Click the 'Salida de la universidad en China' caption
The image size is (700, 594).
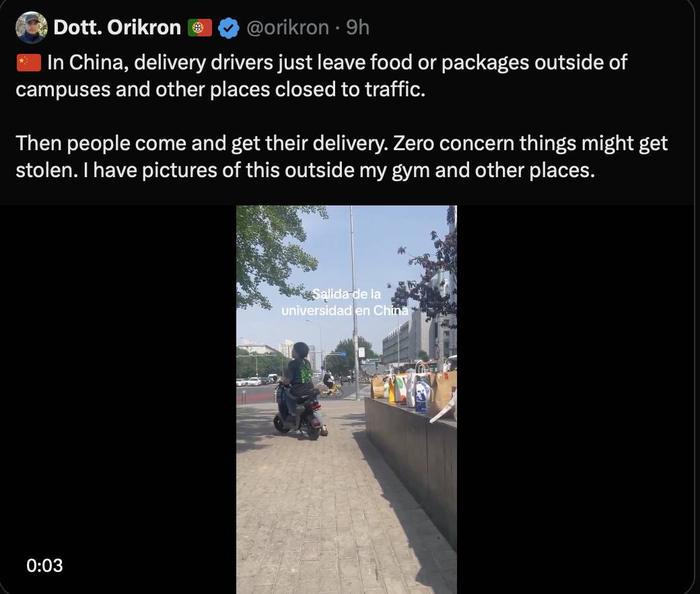tap(345, 302)
